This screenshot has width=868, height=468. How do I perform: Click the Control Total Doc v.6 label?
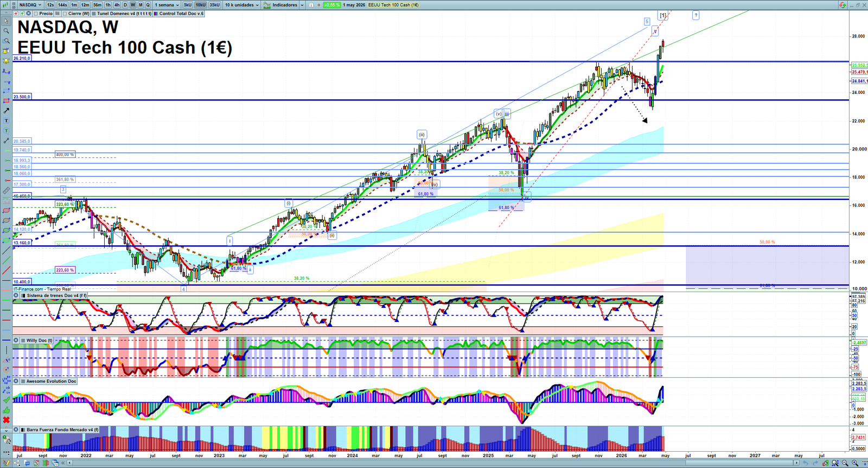tap(181, 14)
